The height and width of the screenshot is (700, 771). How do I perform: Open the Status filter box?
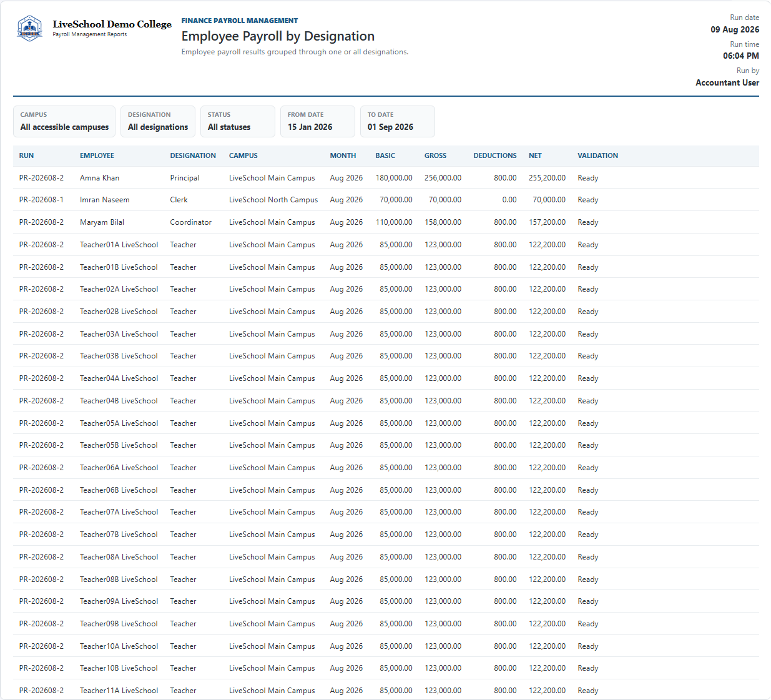point(238,121)
